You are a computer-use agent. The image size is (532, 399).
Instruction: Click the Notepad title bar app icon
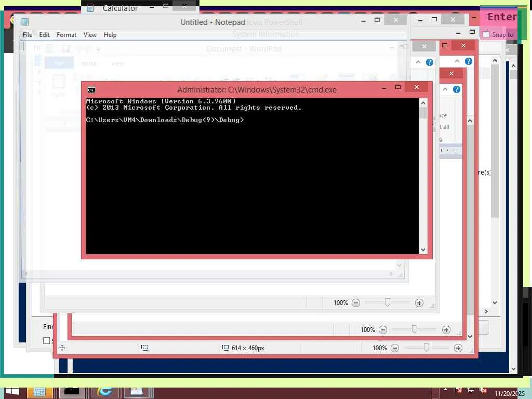click(x=24, y=22)
